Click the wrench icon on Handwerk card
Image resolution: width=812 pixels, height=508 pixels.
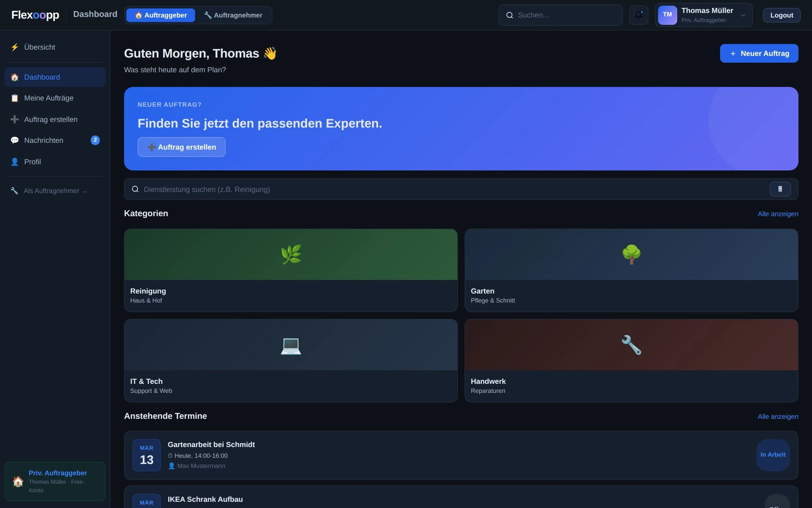coord(631,345)
